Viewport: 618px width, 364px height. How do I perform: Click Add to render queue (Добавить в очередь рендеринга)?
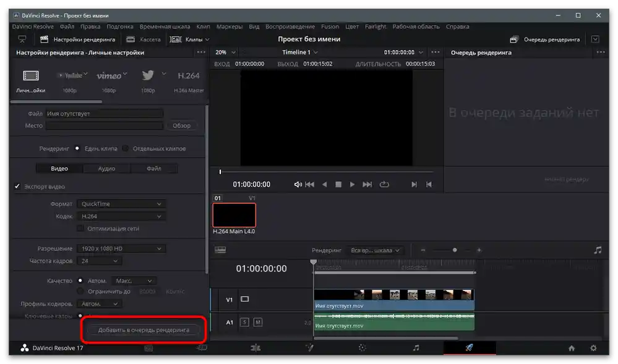click(x=144, y=330)
